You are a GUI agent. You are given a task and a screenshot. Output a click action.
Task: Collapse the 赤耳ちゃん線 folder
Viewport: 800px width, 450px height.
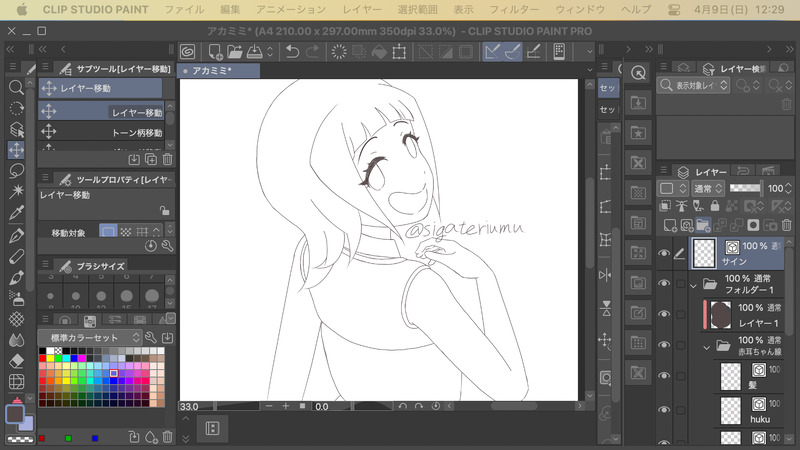(x=707, y=348)
